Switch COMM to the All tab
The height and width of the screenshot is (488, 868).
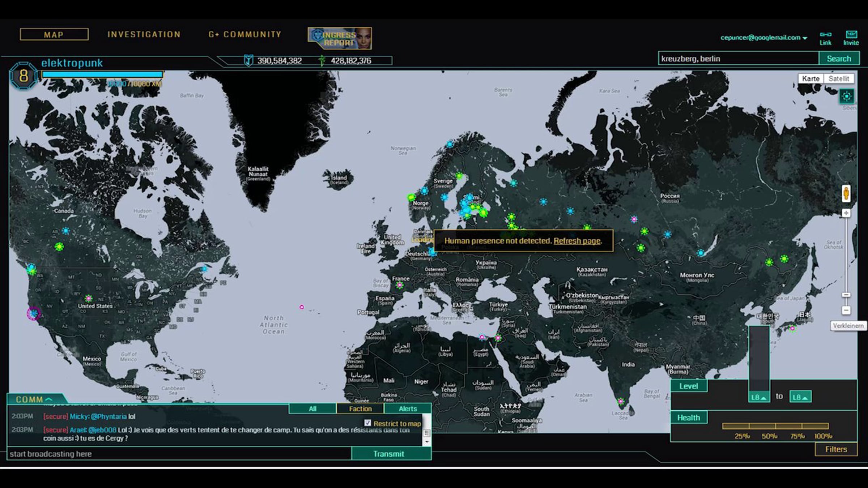[312, 408]
